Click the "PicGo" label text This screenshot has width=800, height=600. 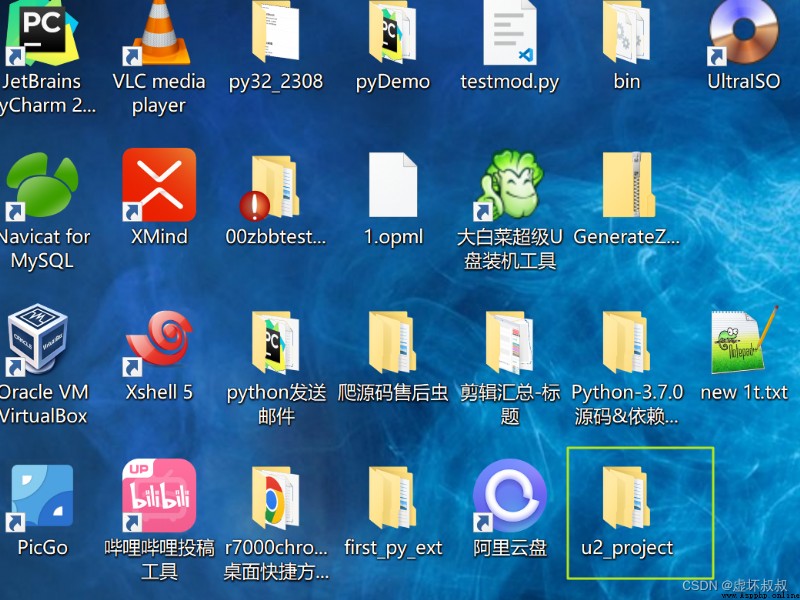coord(42,548)
